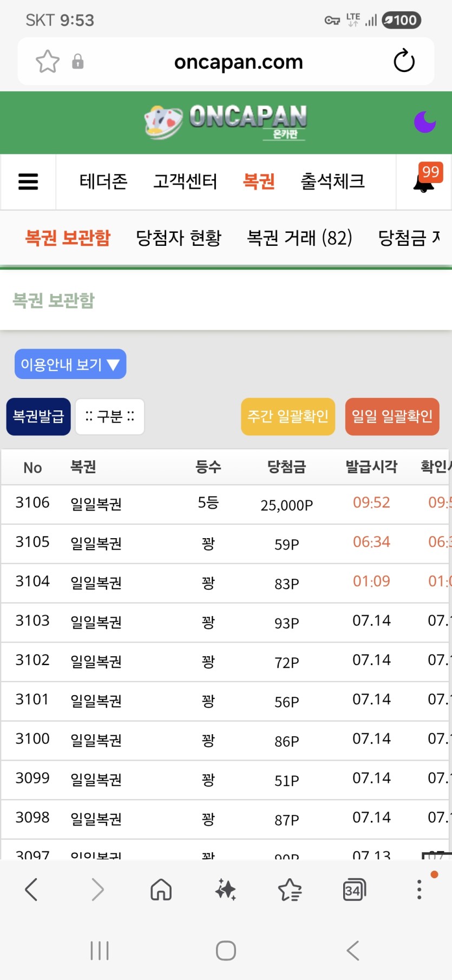This screenshot has height=980, width=452.
Task: Tap the 5등 rank cell
Action: click(x=208, y=503)
